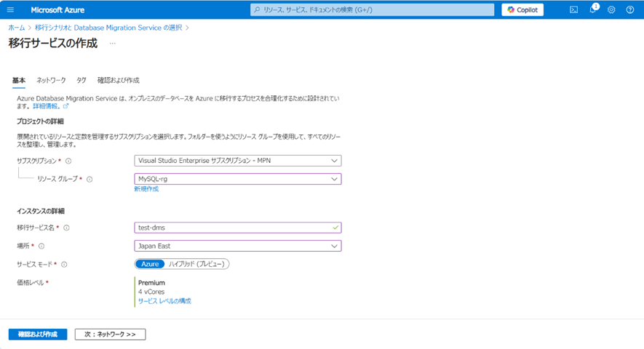
Task: Switch to the ネットワーク tab
Action: (x=51, y=80)
